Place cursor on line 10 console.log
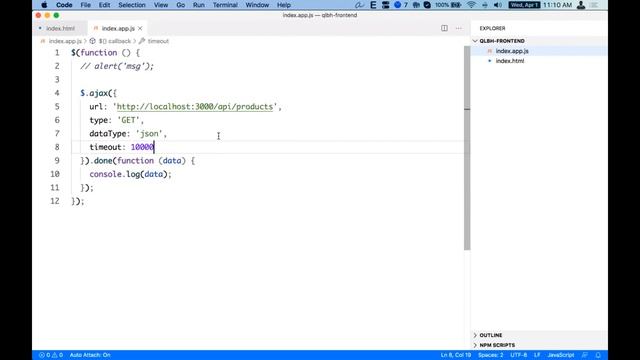Screen dimensions: 640x360 [131, 174]
